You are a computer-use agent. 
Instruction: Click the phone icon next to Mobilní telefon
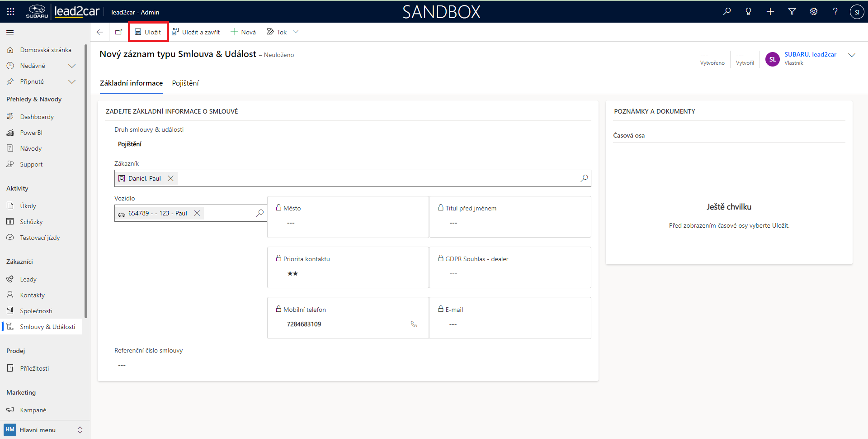(414, 324)
